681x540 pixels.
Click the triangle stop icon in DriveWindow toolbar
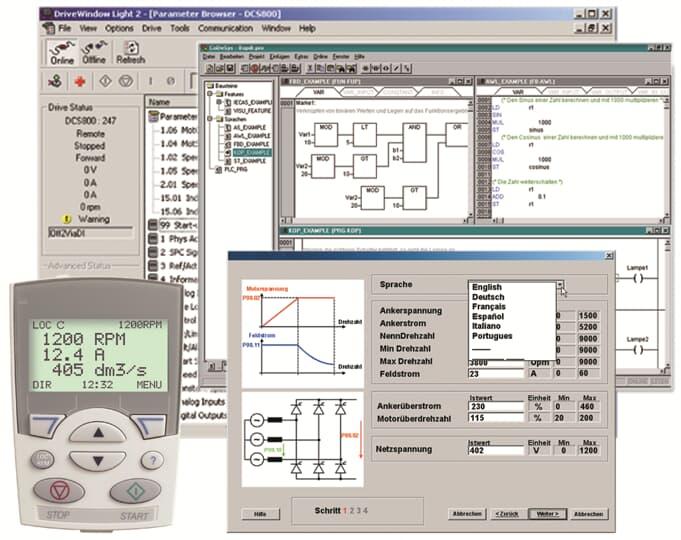(126, 81)
